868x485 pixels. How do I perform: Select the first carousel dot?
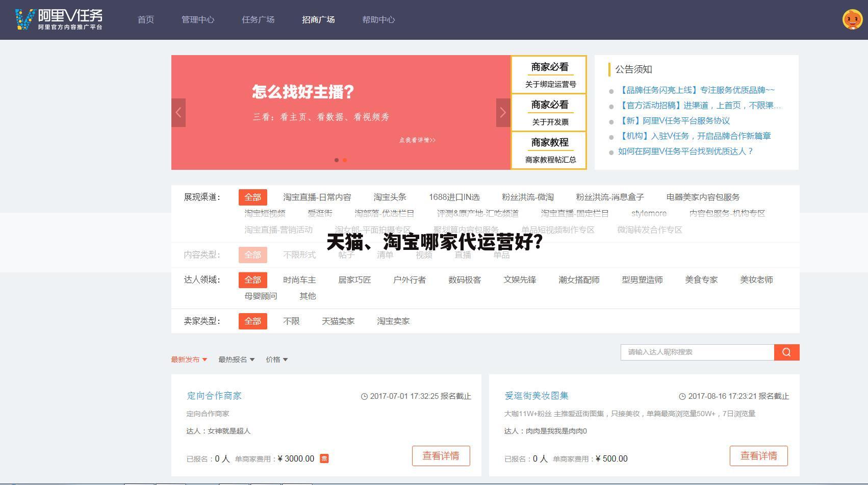(336, 160)
